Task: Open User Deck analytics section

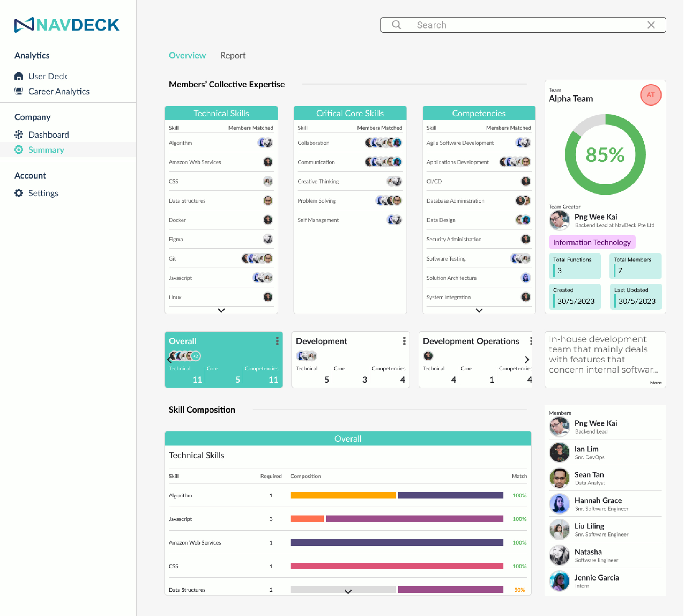Action: (x=48, y=75)
